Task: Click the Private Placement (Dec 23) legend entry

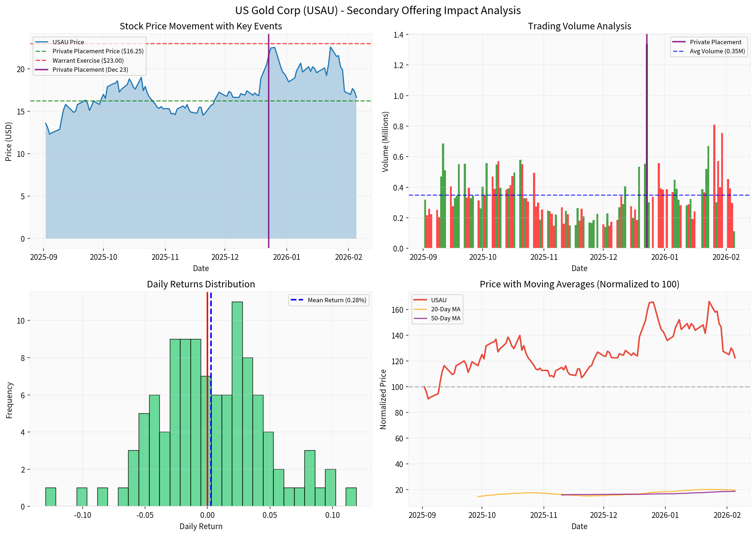Action: point(90,70)
